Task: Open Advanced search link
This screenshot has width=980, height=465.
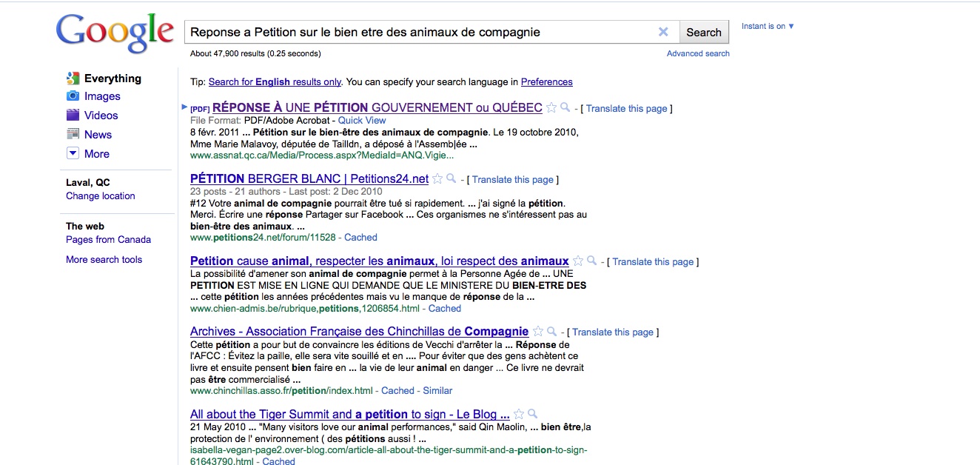Action: [x=698, y=53]
